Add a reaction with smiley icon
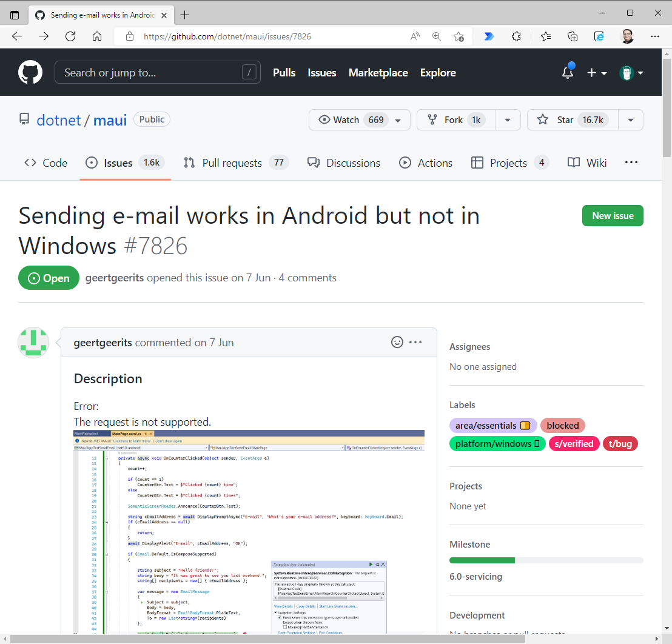The height and width of the screenshot is (644, 672). (x=397, y=342)
